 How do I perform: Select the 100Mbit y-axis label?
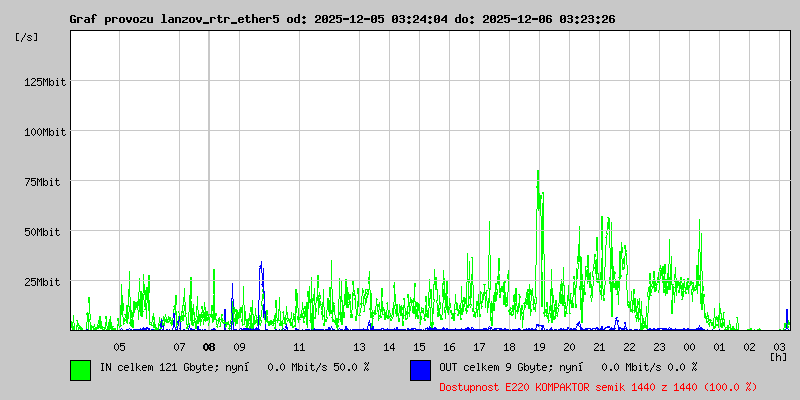44,132
